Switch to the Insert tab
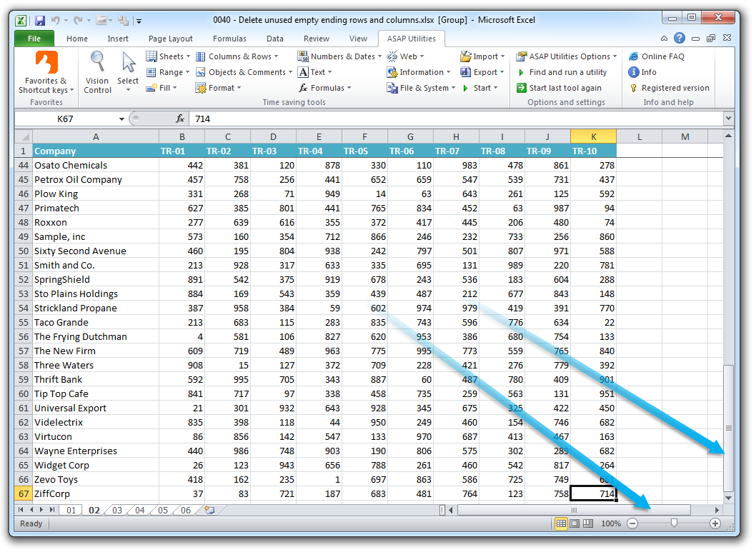The image size is (756, 552). tap(118, 39)
